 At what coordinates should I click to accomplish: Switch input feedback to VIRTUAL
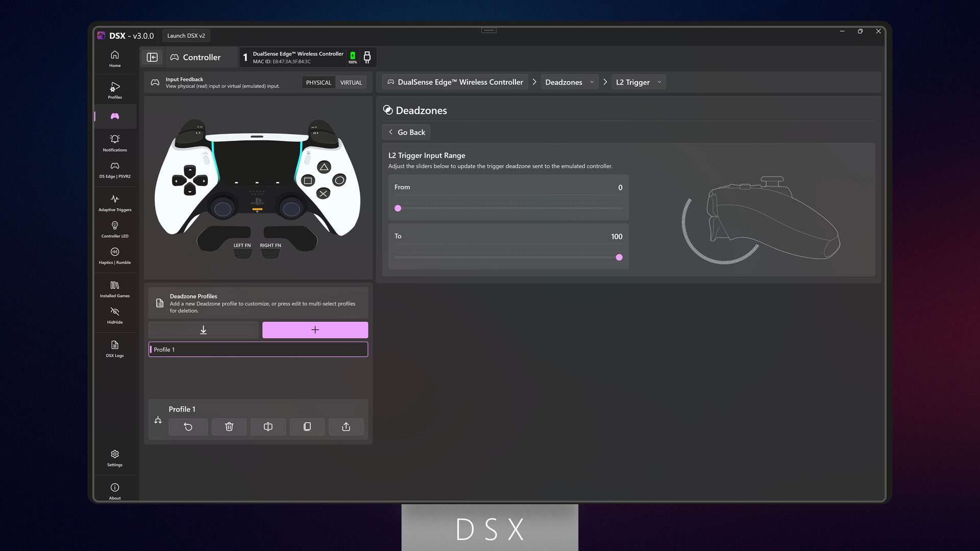(x=351, y=82)
